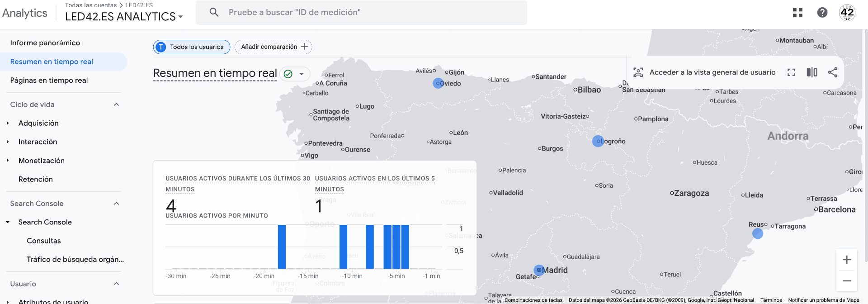Screen dimensions: 868x304
Task: Collapse the Search Console sub-tree arrow
Action: pos(8,222)
